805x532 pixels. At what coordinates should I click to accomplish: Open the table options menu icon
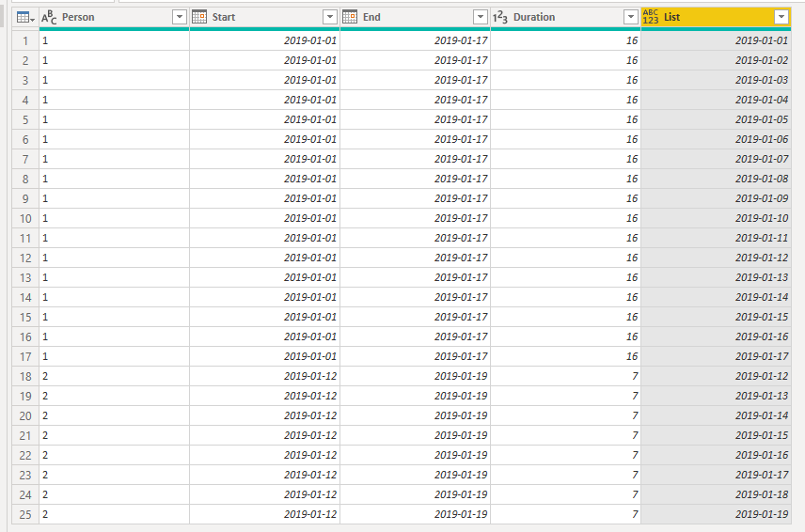pos(25,18)
